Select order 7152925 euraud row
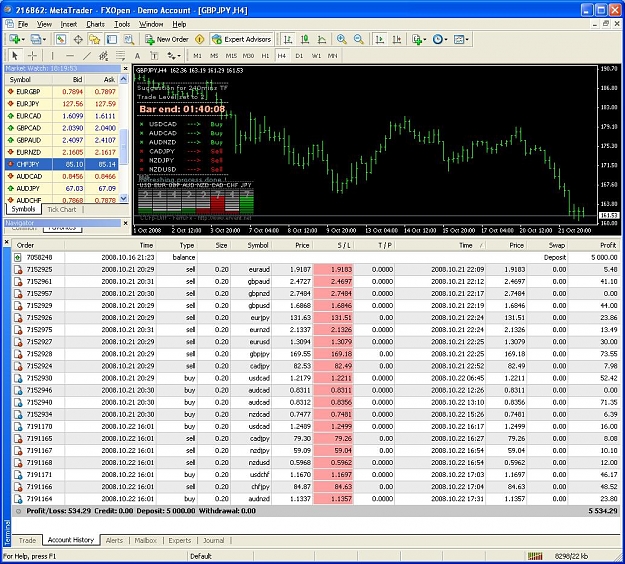Viewport: 625px width, 564px height. (x=316, y=269)
